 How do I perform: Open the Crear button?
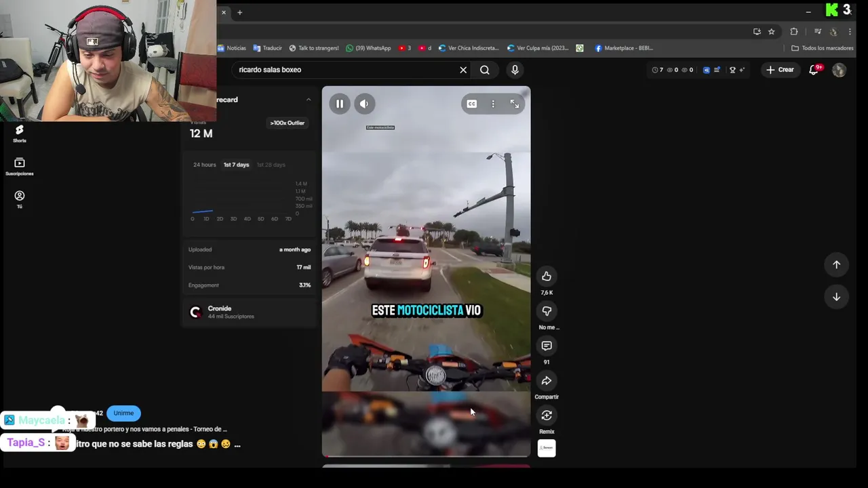780,70
